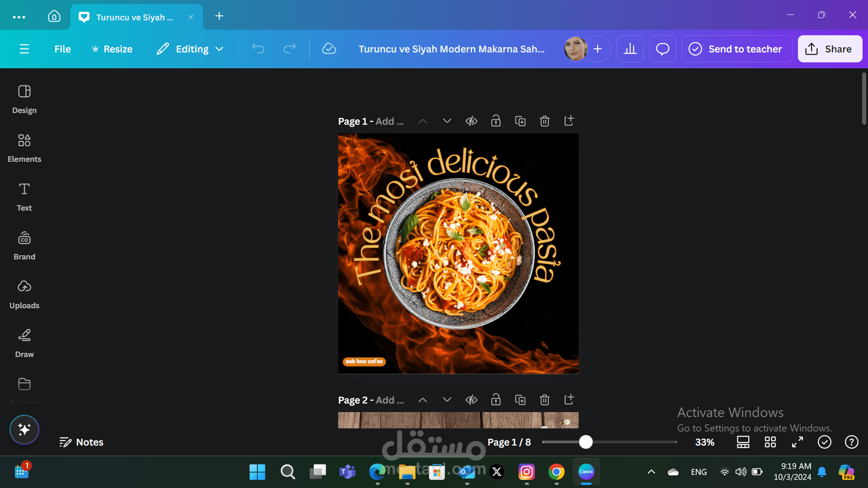The height and width of the screenshot is (488, 868).
Task: Open the insights bar chart icon
Action: 630,49
